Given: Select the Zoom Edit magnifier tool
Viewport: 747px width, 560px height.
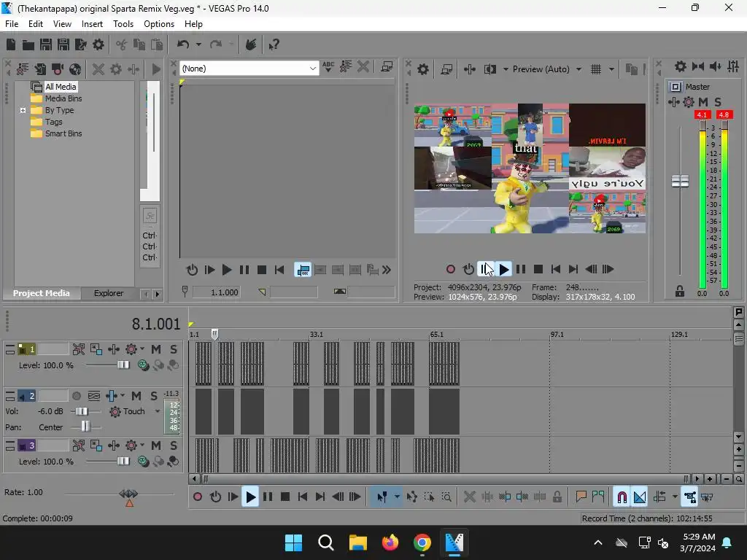Looking at the screenshot, I should tap(446, 497).
